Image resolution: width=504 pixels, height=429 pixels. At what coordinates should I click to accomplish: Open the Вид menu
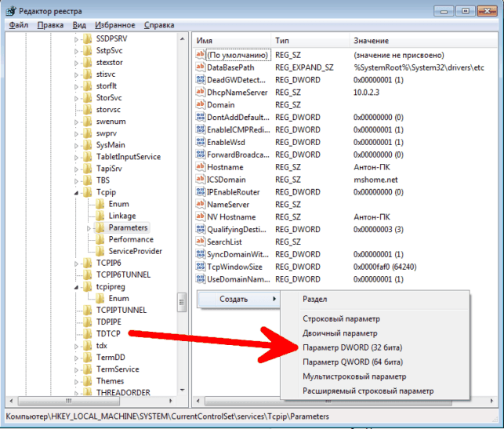point(79,25)
